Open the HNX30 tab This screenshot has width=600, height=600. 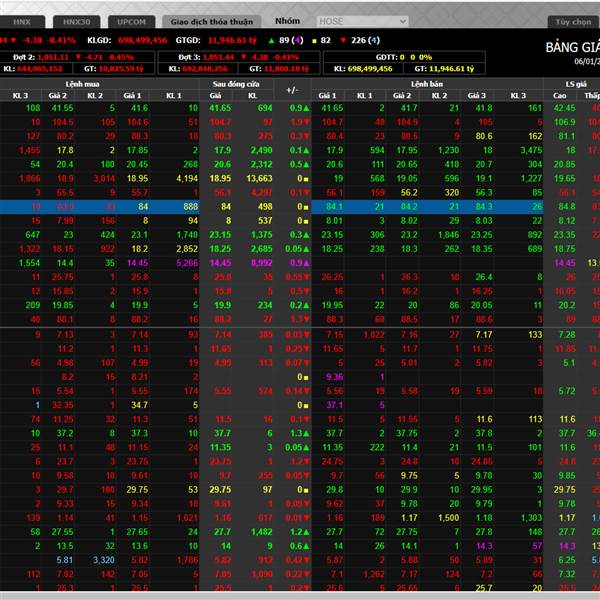pyautogui.click(x=77, y=22)
